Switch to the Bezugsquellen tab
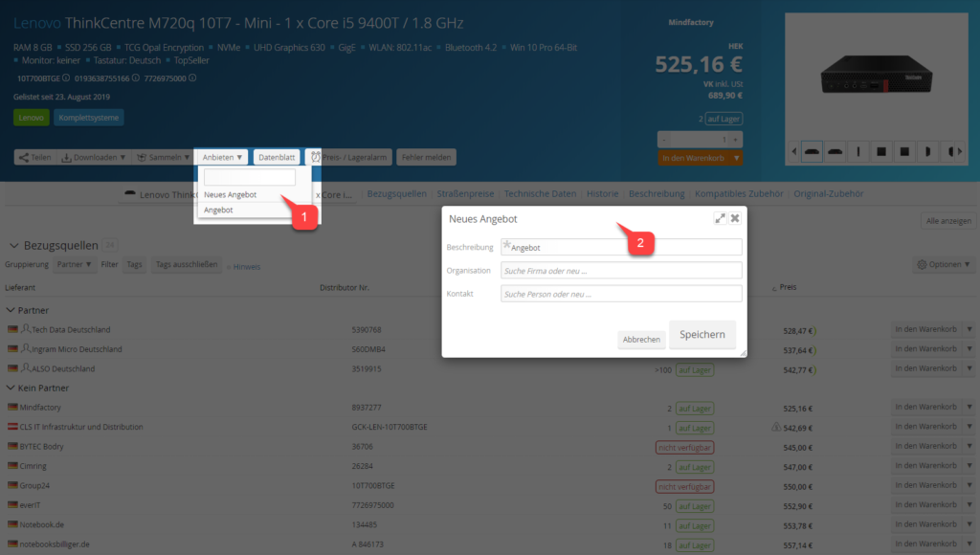Viewport: 980px width, 555px height. pyautogui.click(x=397, y=193)
